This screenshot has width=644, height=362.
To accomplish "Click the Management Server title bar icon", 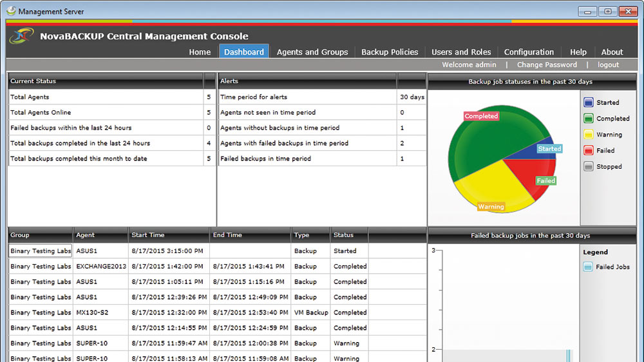I will coord(11,11).
